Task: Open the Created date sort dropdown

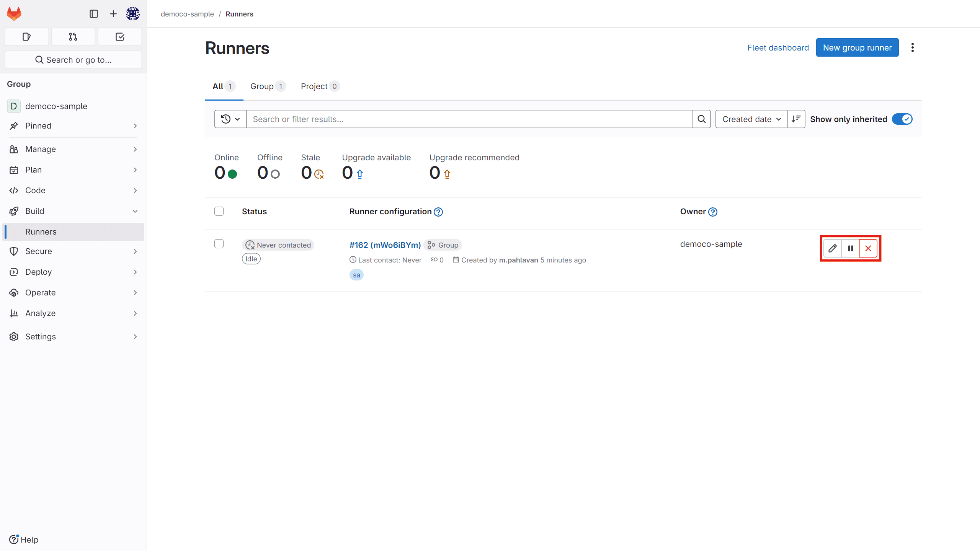Action: pos(751,119)
